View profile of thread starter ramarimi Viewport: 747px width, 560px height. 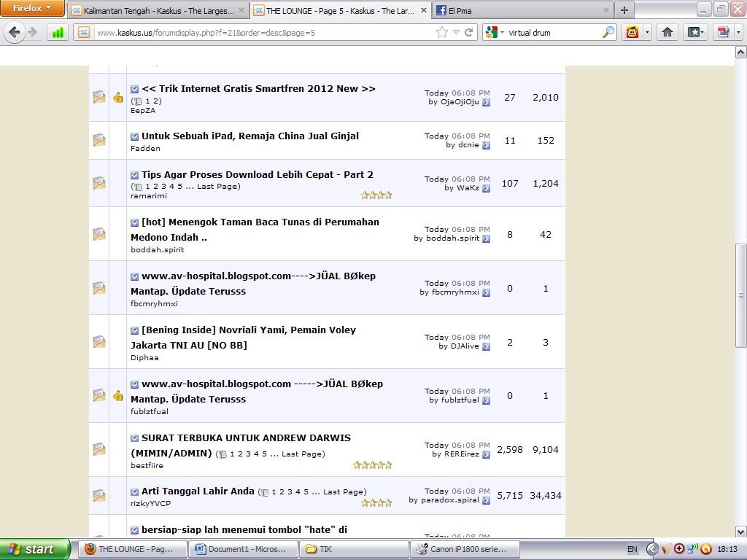(x=149, y=195)
